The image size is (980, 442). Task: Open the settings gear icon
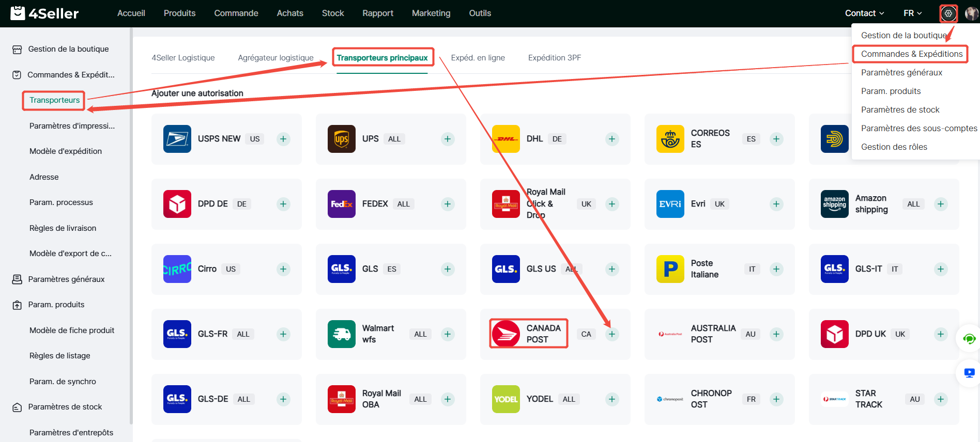coord(948,13)
